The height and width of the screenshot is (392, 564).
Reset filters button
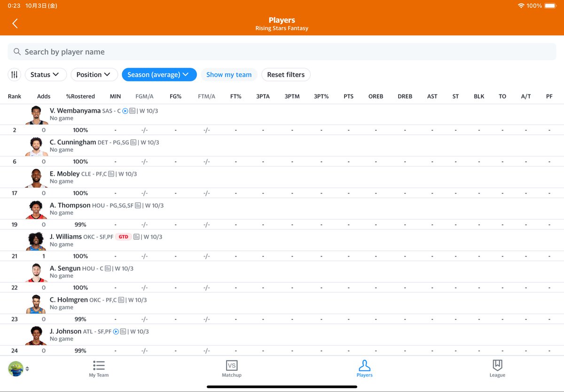pyautogui.click(x=286, y=74)
